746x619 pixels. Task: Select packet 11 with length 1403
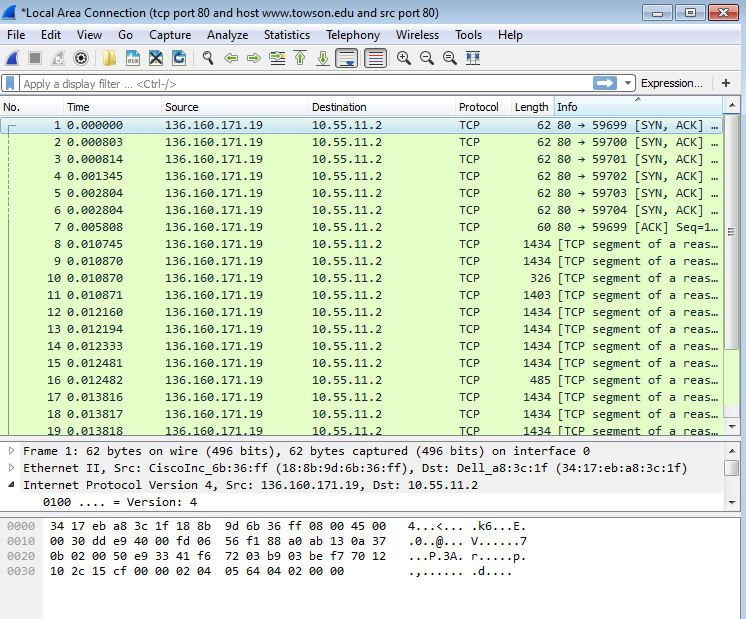pos(362,295)
